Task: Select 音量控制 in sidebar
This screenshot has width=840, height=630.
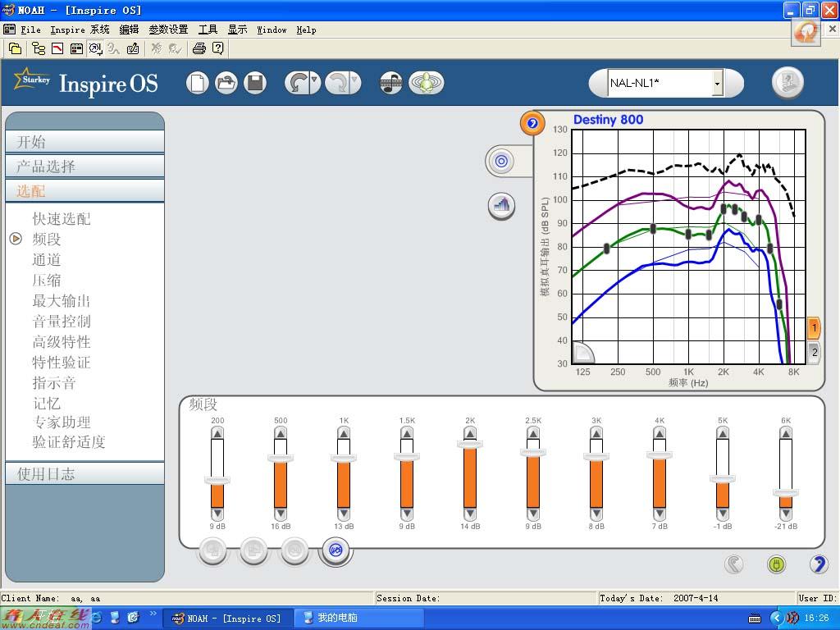Action: pos(61,321)
